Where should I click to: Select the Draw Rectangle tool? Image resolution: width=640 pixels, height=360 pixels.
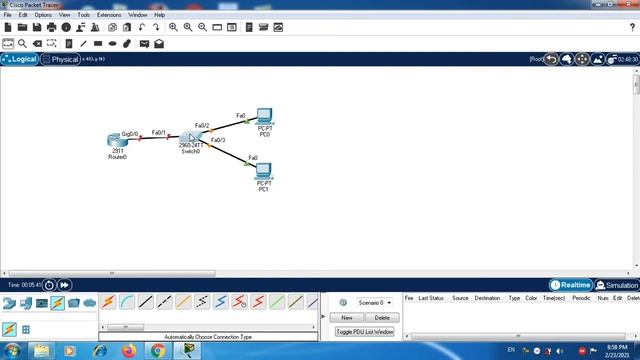click(x=98, y=44)
